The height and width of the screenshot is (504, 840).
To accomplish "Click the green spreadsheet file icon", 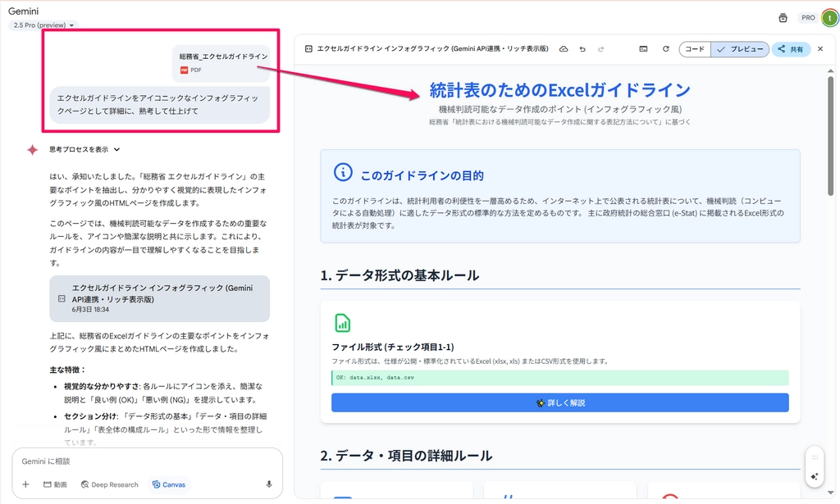I will (342, 323).
